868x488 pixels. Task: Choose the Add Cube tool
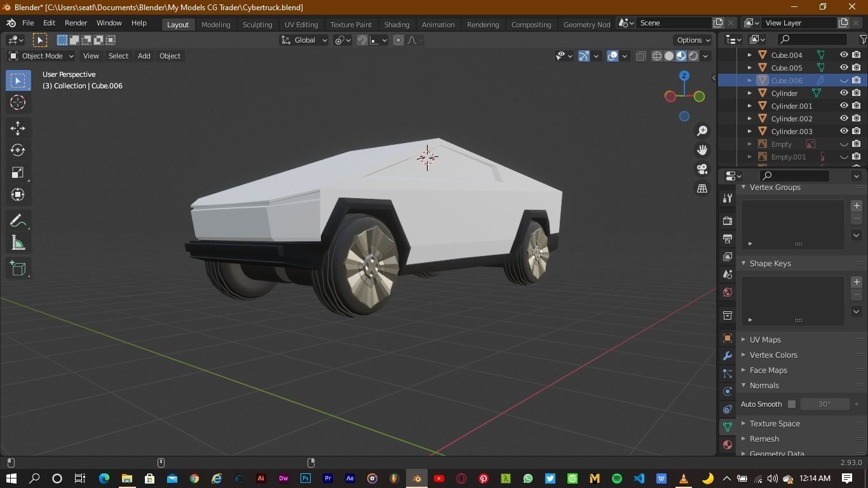pos(18,269)
